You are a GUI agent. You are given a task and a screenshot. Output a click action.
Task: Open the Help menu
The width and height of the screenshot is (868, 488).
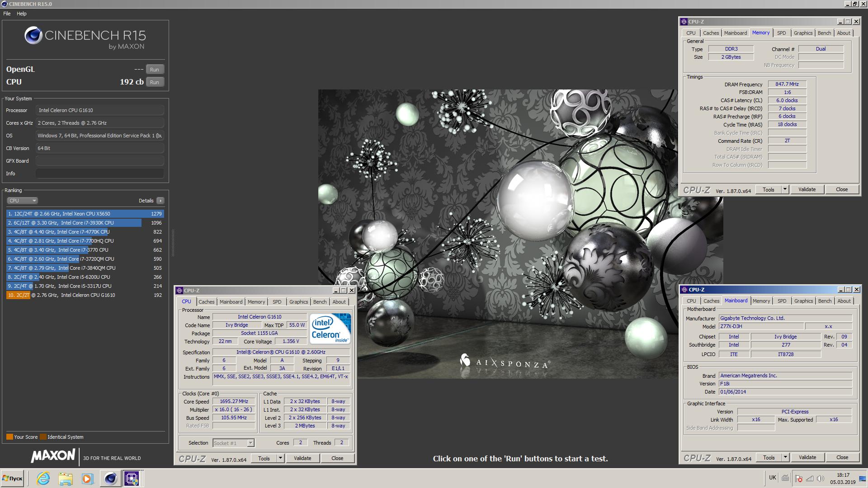point(22,14)
